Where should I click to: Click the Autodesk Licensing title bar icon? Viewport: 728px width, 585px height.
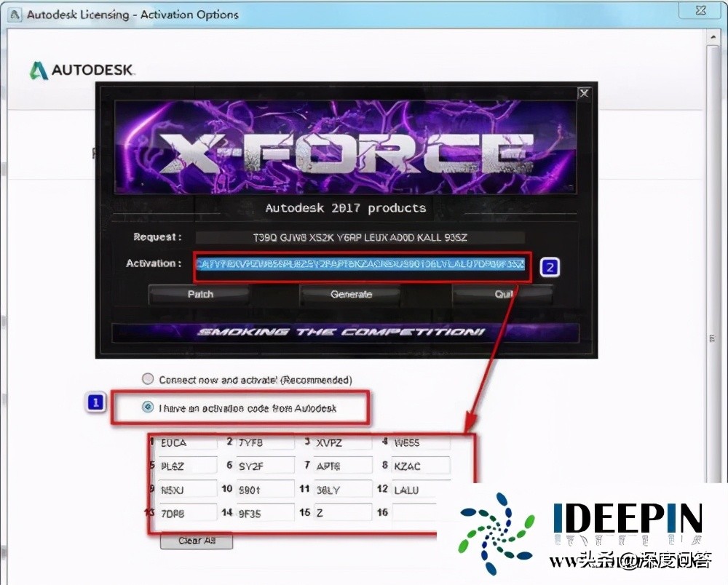coord(15,15)
